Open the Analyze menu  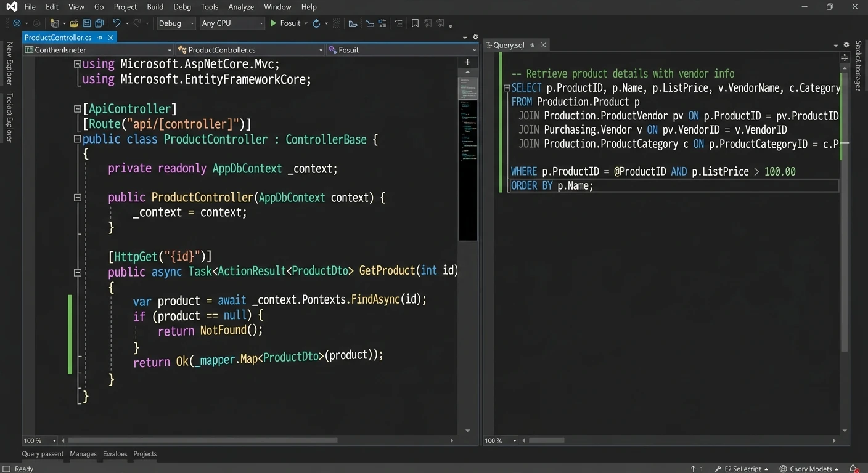241,7
